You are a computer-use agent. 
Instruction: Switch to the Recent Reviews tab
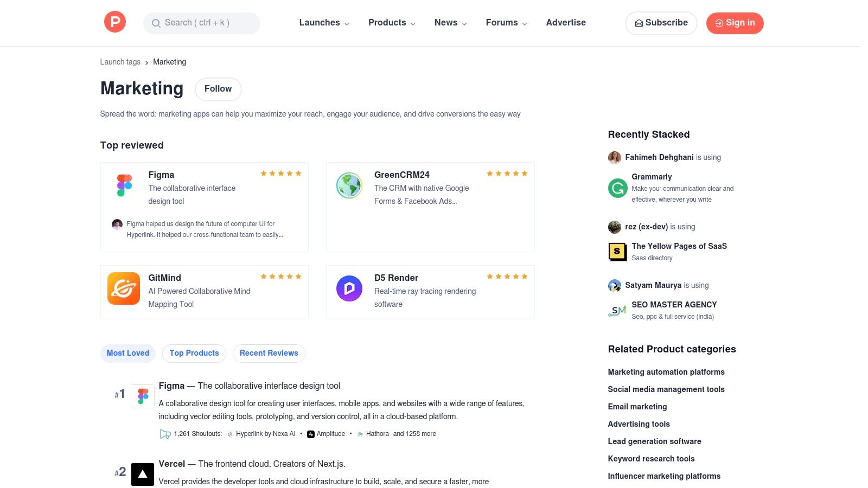tap(269, 353)
